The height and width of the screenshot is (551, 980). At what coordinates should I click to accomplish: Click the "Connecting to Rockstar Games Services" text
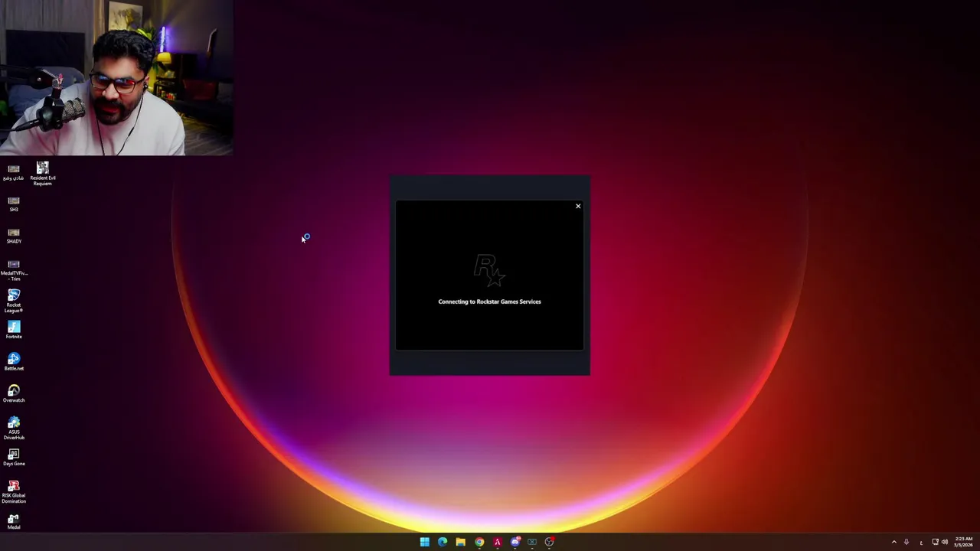489,302
